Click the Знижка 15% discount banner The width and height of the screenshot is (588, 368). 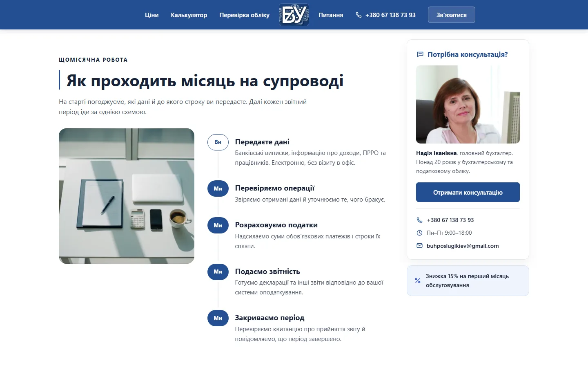(x=468, y=280)
